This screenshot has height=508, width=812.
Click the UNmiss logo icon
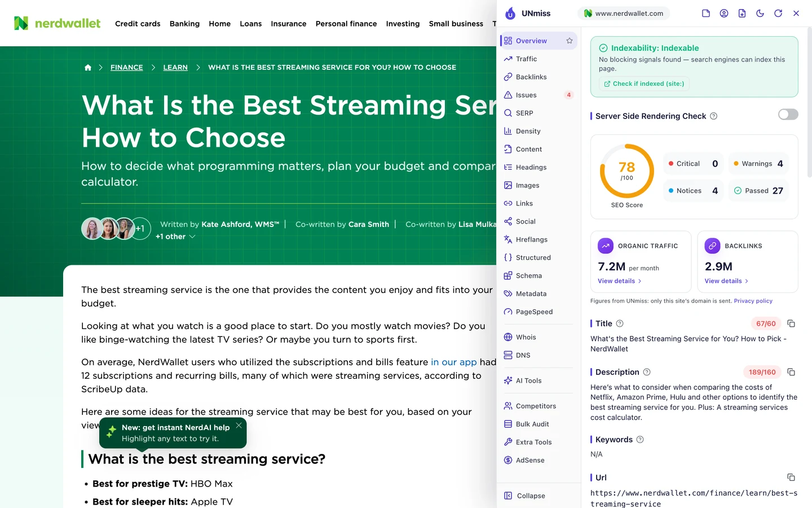pyautogui.click(x=510, y=13)
